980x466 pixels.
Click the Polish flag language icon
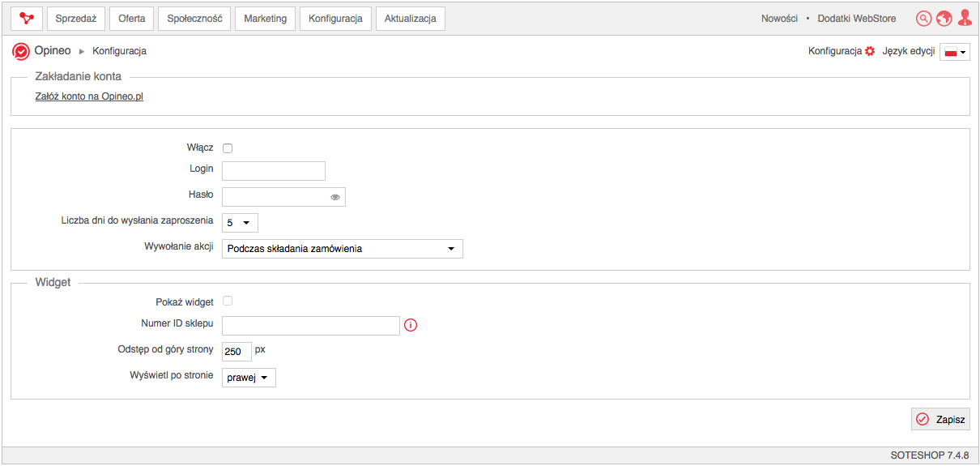tap(954, 52)
